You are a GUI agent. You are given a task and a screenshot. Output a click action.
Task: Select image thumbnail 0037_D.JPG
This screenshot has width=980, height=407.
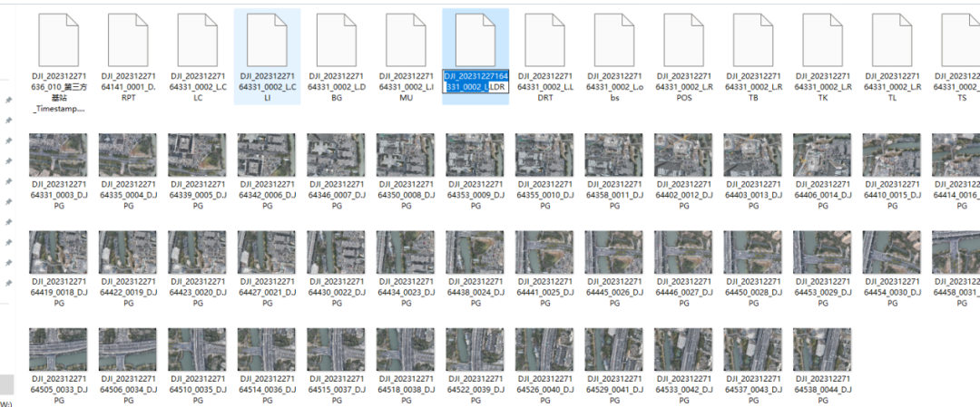336,350
